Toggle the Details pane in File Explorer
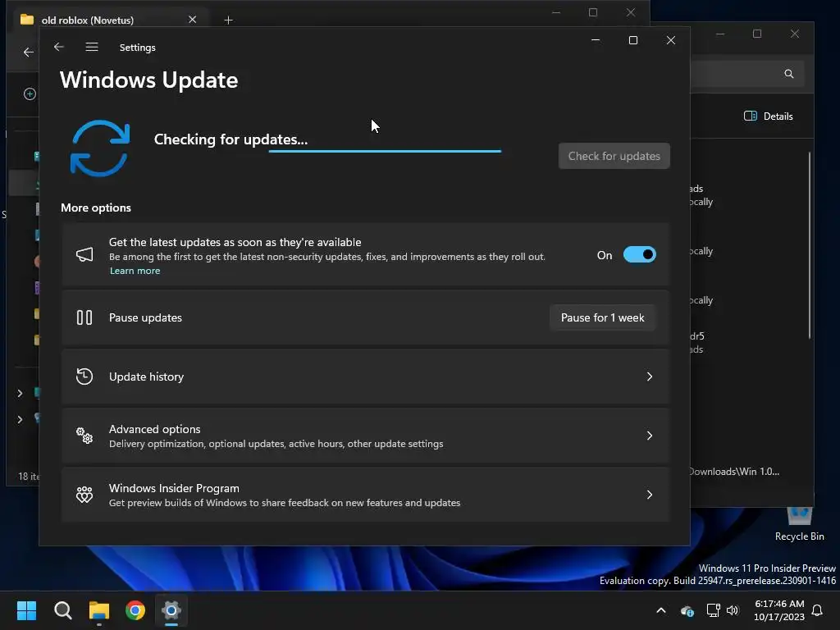 (x=768, y=116)
